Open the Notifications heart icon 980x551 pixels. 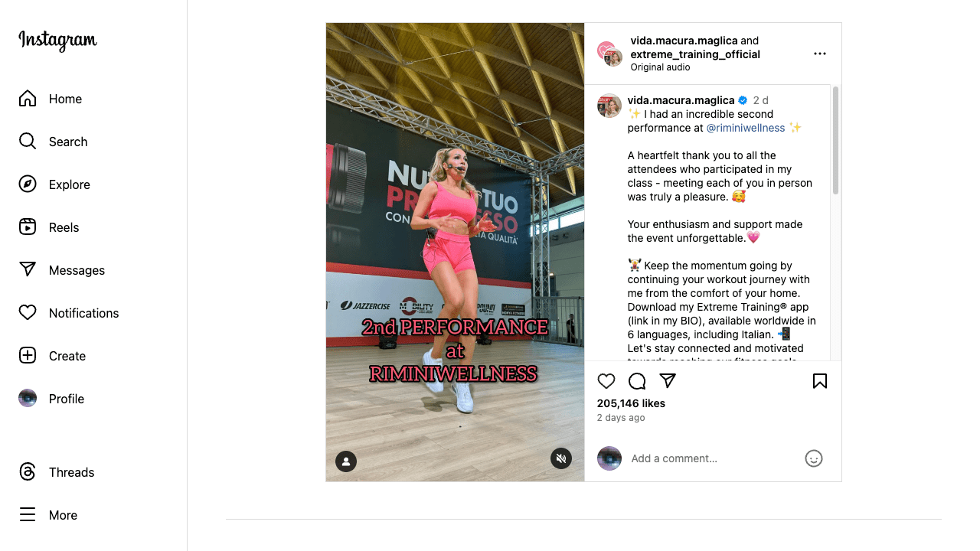[x=28, y=313]
